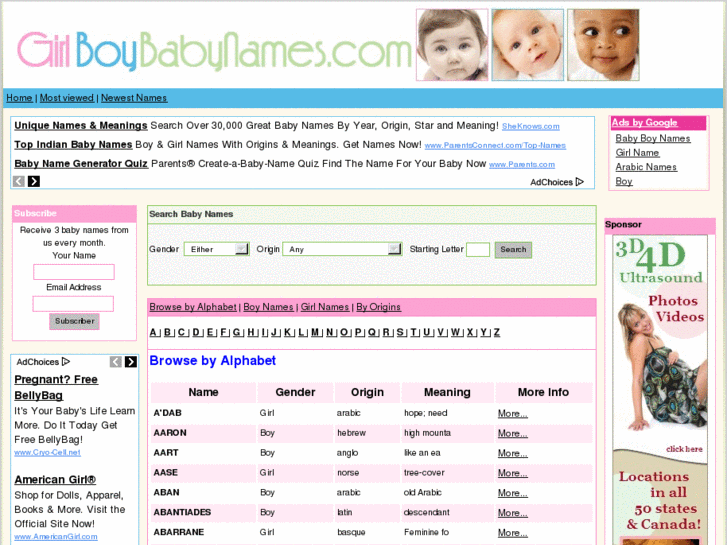Open www.Parents.com ad URL
This screenshot has width=727, height=545.
522,164
